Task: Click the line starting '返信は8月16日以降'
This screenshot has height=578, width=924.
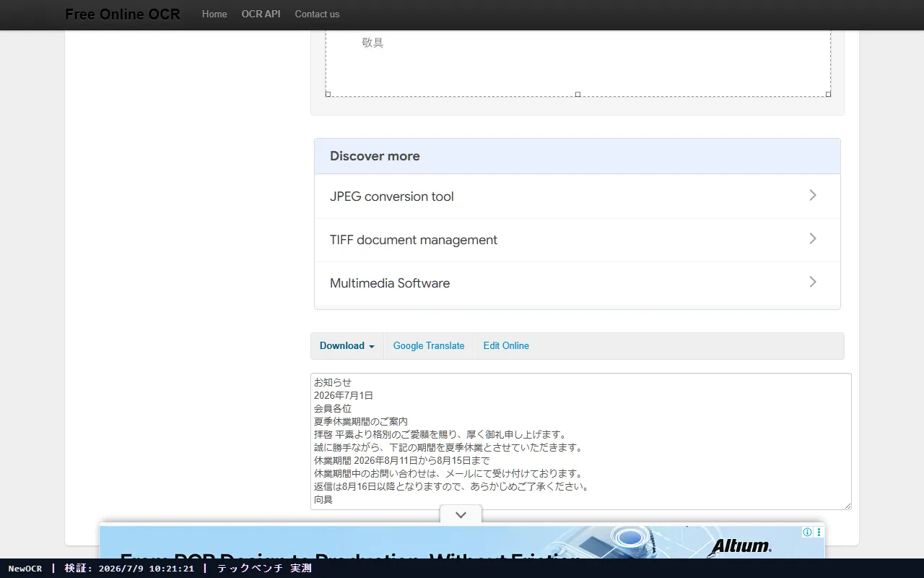Action: click(x=452, y=486)
